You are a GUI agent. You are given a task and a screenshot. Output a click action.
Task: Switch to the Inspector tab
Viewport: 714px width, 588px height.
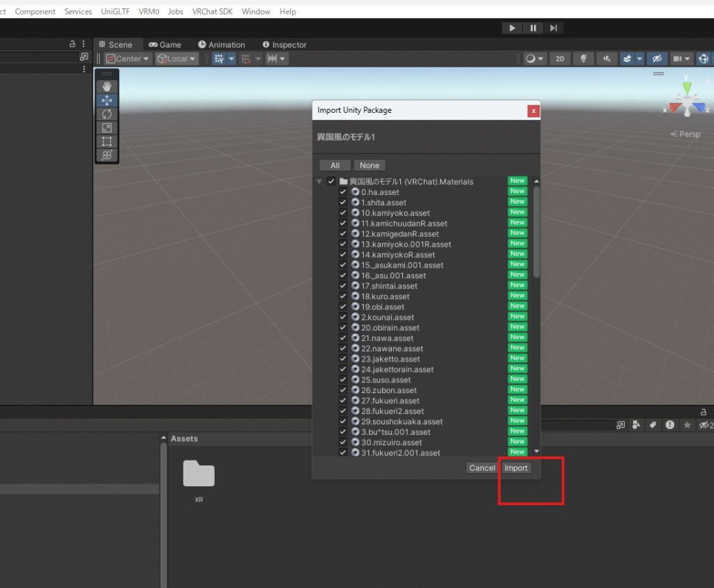pyautogui.click(x=284, y=45)
